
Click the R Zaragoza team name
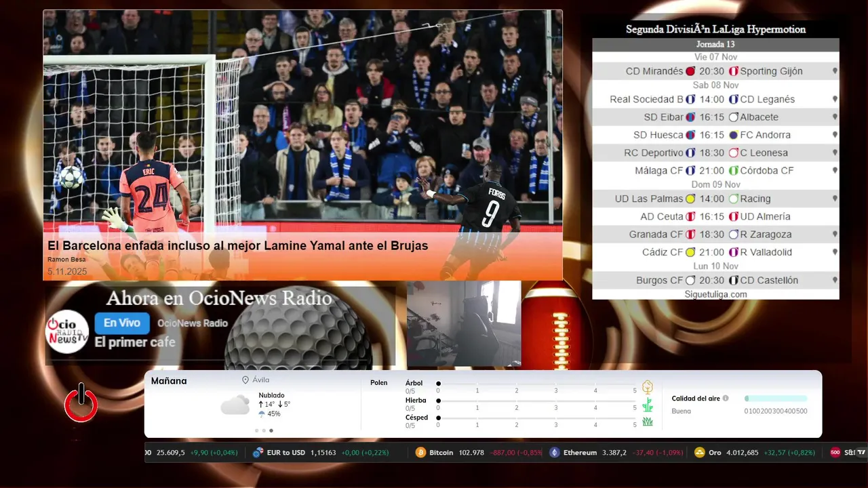pyautogui.click(x=766, y=235)
